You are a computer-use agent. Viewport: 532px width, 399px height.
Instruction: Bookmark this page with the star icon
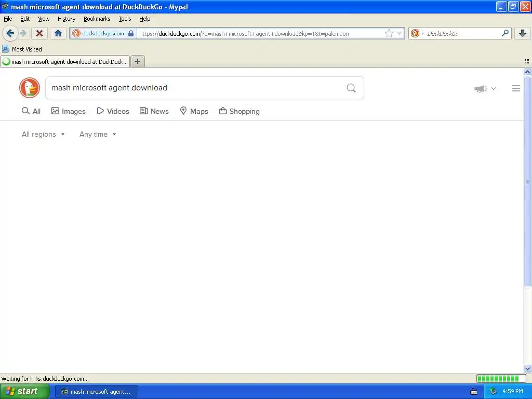[389, 33]
